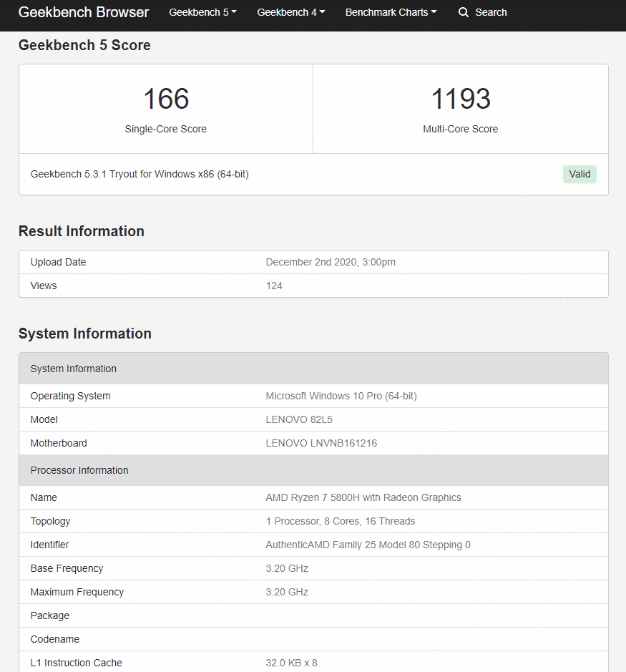Click the Base Frequency label
Screen dimensions: 626x672
(67, 568)
